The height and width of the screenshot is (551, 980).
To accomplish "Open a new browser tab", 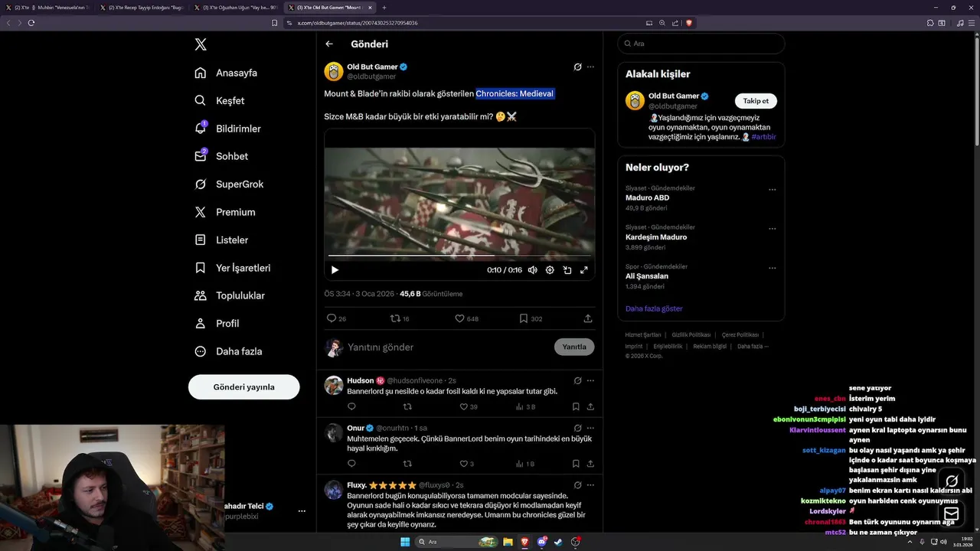I will [x=384, y=7].
